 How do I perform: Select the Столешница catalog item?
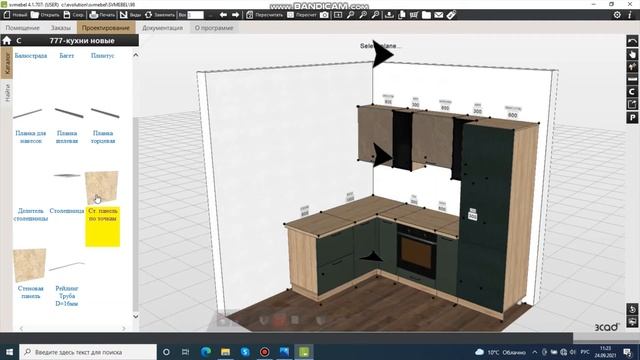[67, 194]
